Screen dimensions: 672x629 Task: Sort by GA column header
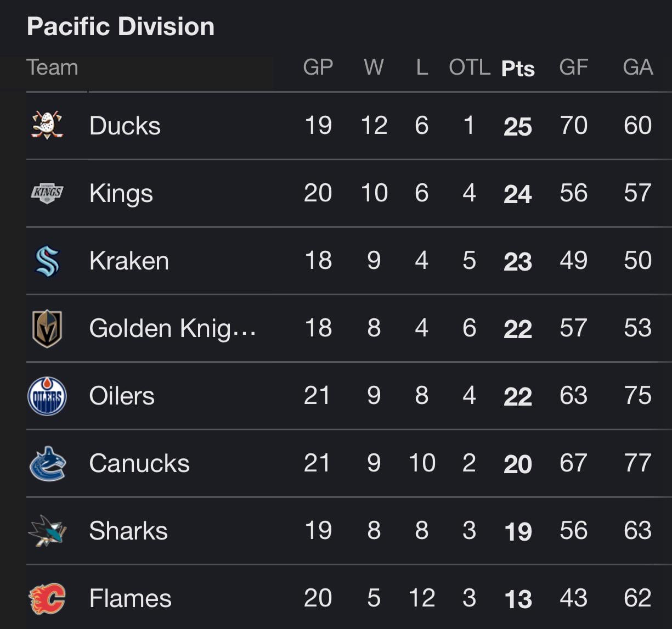[637, 68]
